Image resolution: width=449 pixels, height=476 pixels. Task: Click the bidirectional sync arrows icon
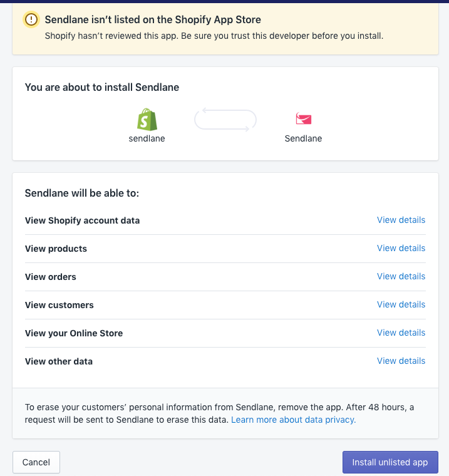[x=225, y=120]
